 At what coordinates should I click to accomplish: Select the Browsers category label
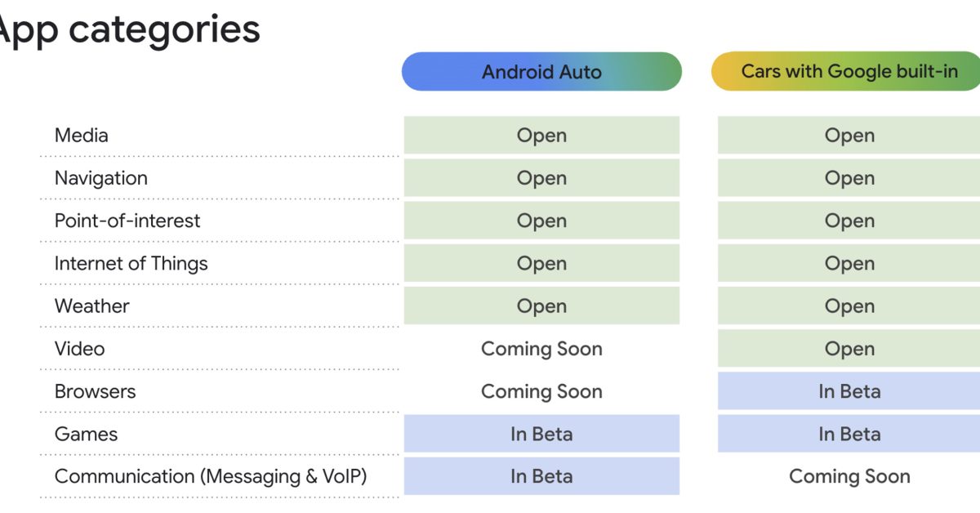(96, 391)
